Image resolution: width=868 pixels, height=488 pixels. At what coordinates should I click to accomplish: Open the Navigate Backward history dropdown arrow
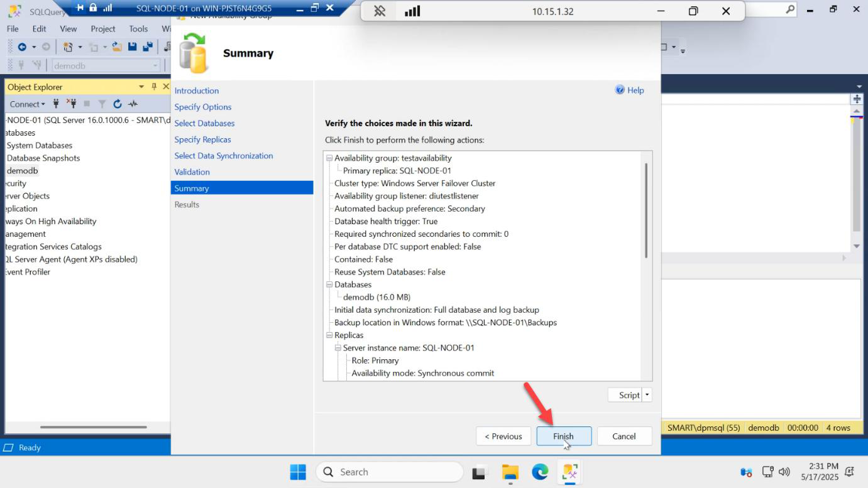[33, 47]
